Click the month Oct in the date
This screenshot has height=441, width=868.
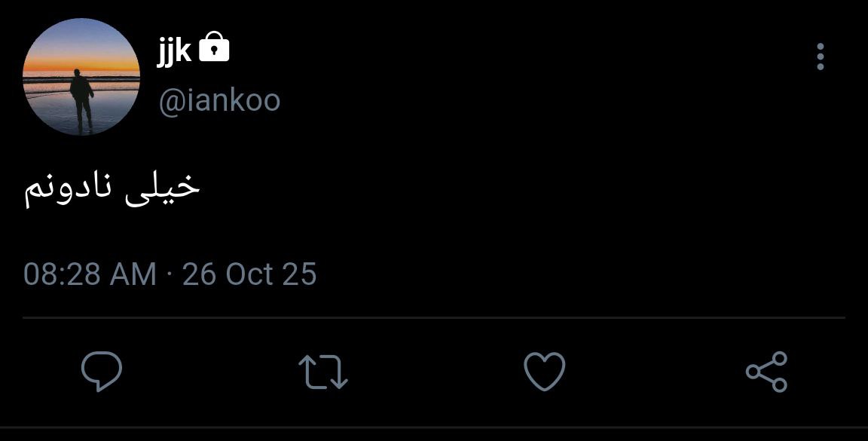point(249,274)
